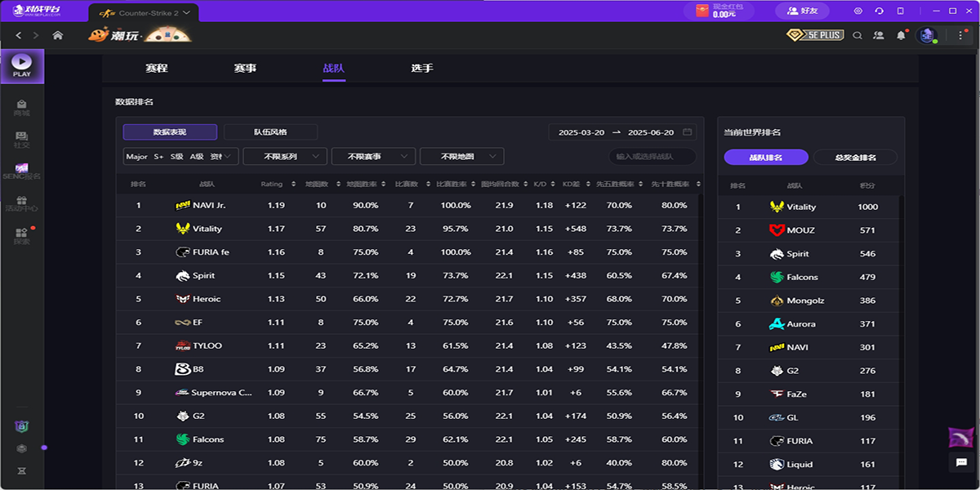Image resolution: width=980 pixels, height=490 pixels.
Task: Open Vitality team in data table
Action: [x=408, y=229]
